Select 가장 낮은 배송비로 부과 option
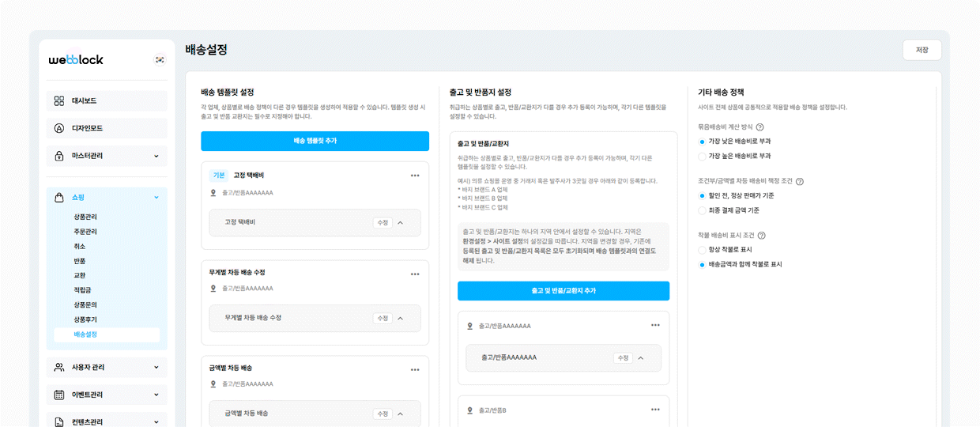This screenshot has width=980, height=427. coord(702,142)
